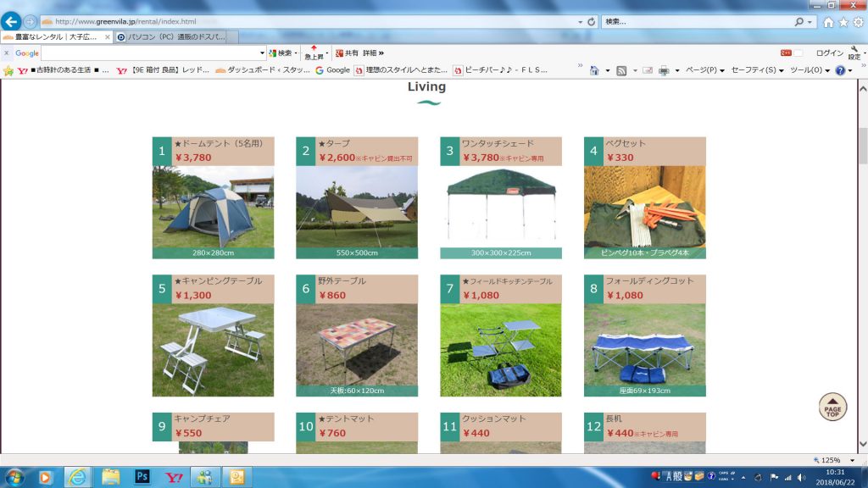Open the ビーチバー♪♪ favorite
This screenshot has width=868, height=488.
pyautogui.click(x=500, y=70)
